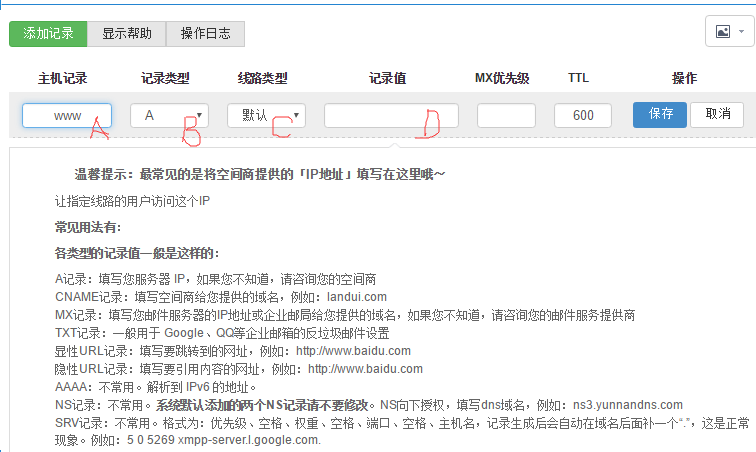This screenshot has width=756, height=452.
Task: Save the record with 保存 button
Action: tap(660, 114)
